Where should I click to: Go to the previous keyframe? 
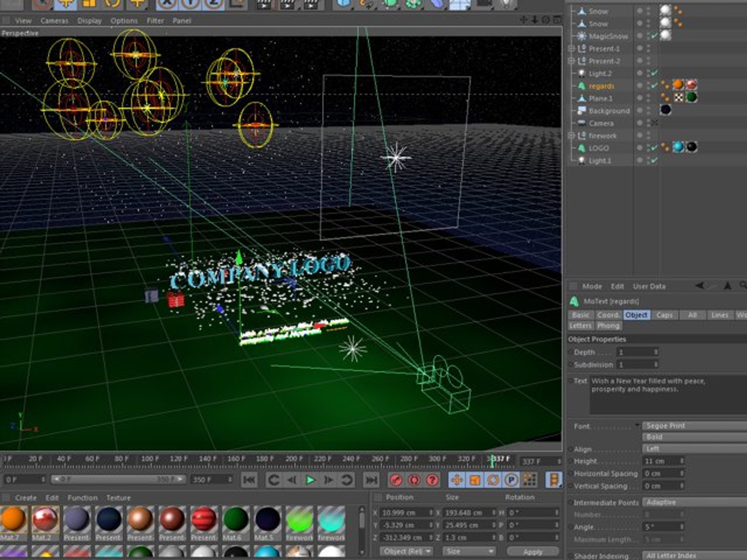click(x=274, y=480)
